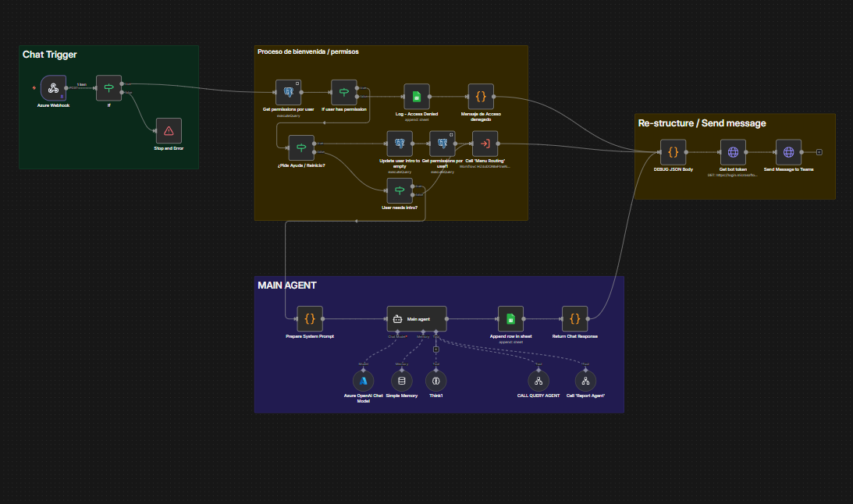Select the Main agent node
The image size is (853, 504).
(x=417, y=318)
